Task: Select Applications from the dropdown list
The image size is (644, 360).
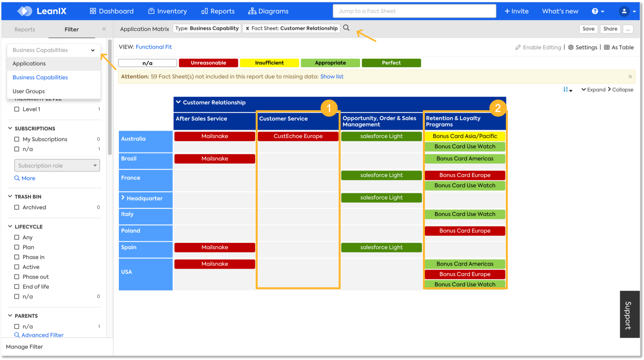Action: [x=29, y=64]
